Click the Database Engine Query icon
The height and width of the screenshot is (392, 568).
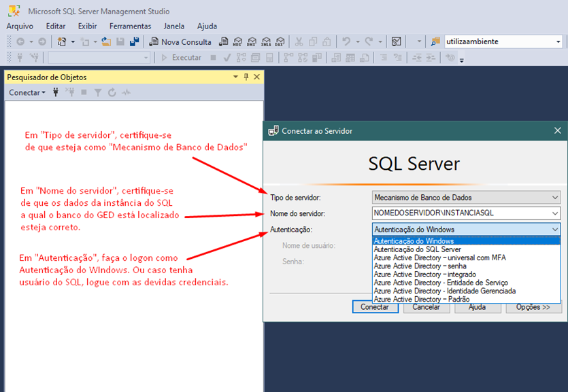tap(224, 42)
